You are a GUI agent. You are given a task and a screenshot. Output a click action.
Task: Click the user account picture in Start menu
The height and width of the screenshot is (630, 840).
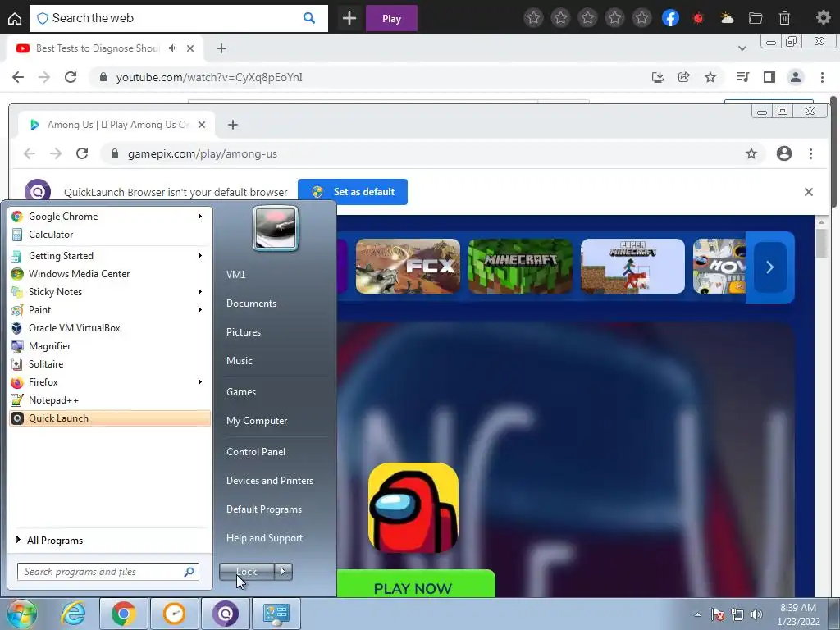pos(276,228)
